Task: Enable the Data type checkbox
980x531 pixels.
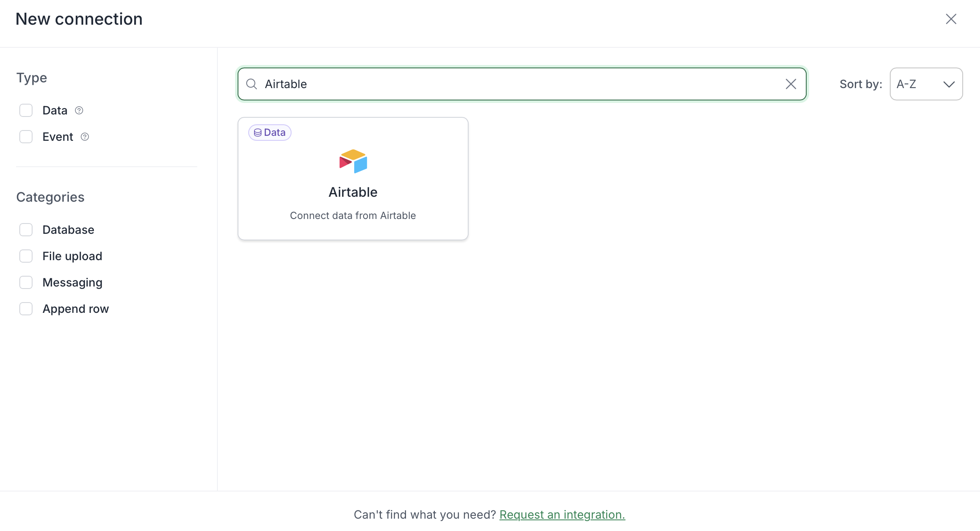Action: (x=26, y=110)
